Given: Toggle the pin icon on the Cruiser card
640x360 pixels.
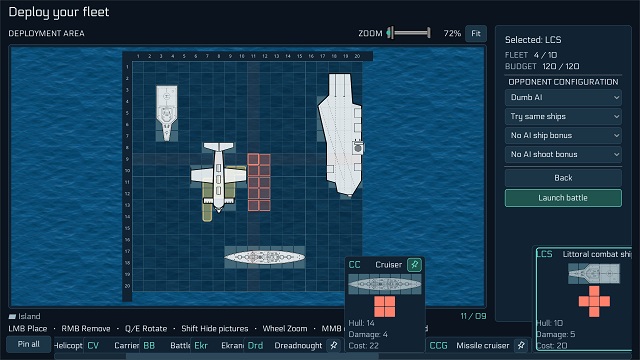Looking at the screenshot, I should [414, 264].
